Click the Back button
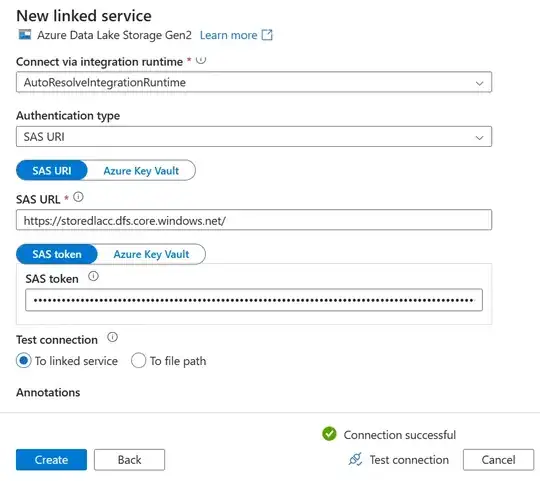540x481 pixels. pyautogui.click(x=129, y=460)
